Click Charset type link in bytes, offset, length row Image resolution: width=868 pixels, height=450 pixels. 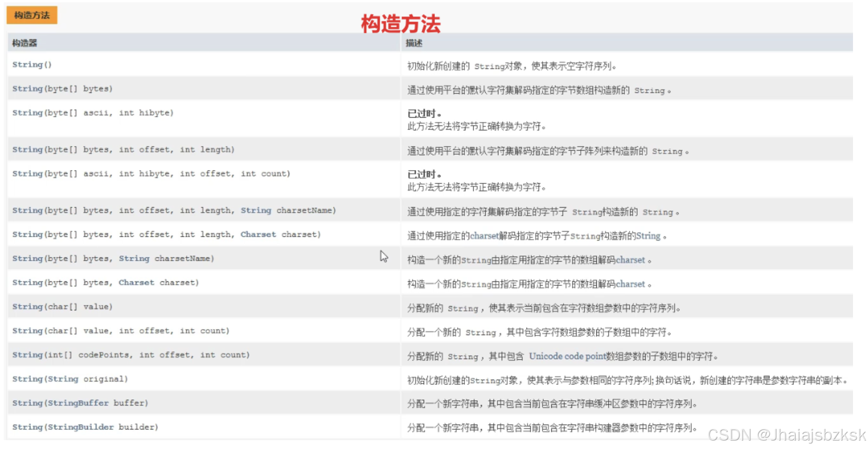point(259,234)
